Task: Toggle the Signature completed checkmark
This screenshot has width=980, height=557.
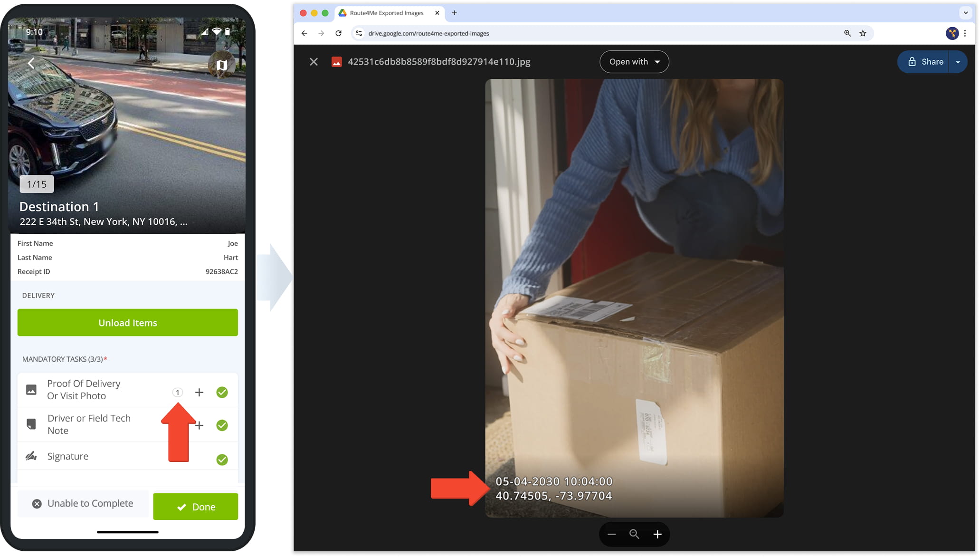Action: [x=222, y=460]
